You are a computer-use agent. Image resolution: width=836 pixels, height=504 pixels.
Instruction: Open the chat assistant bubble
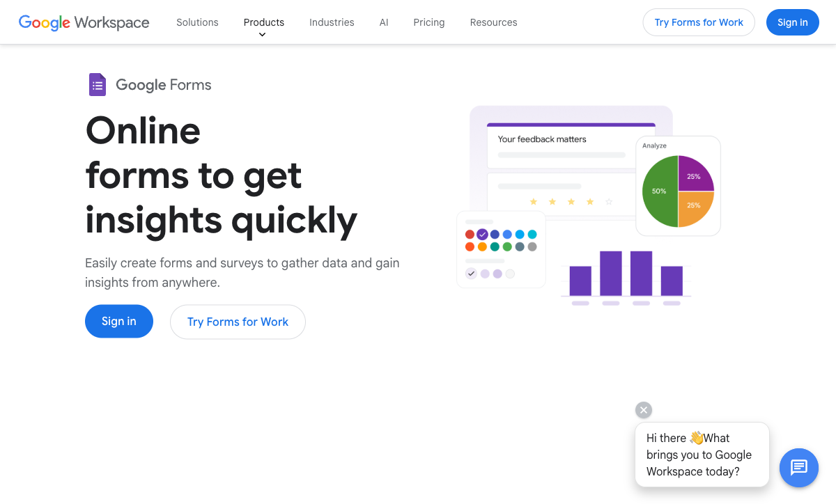coord(798,468)
